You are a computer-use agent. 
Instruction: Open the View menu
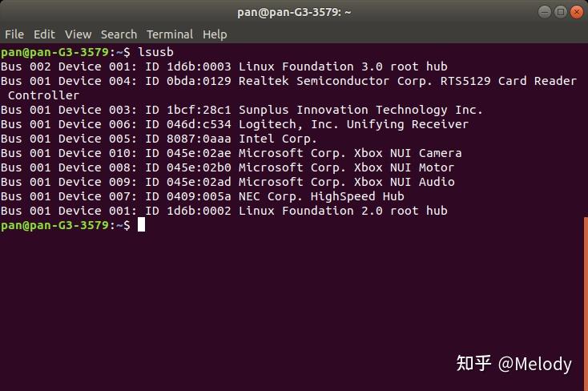point(79,34)
